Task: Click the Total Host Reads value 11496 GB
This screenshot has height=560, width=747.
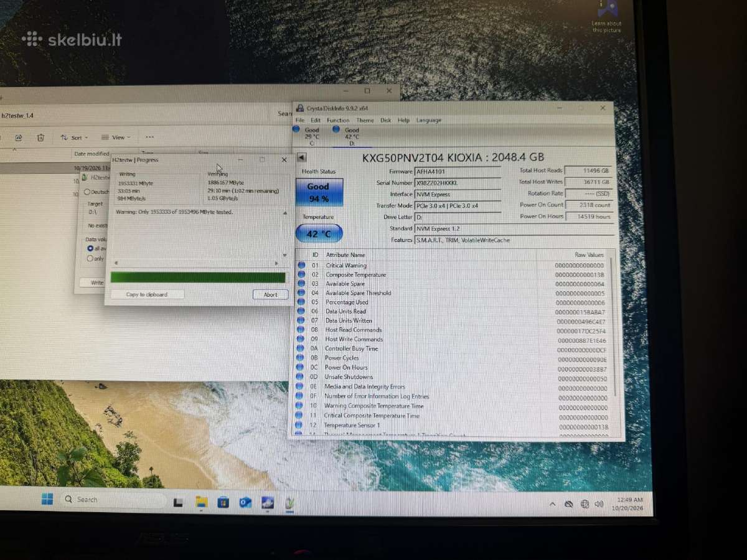Action: pos(589,170)
